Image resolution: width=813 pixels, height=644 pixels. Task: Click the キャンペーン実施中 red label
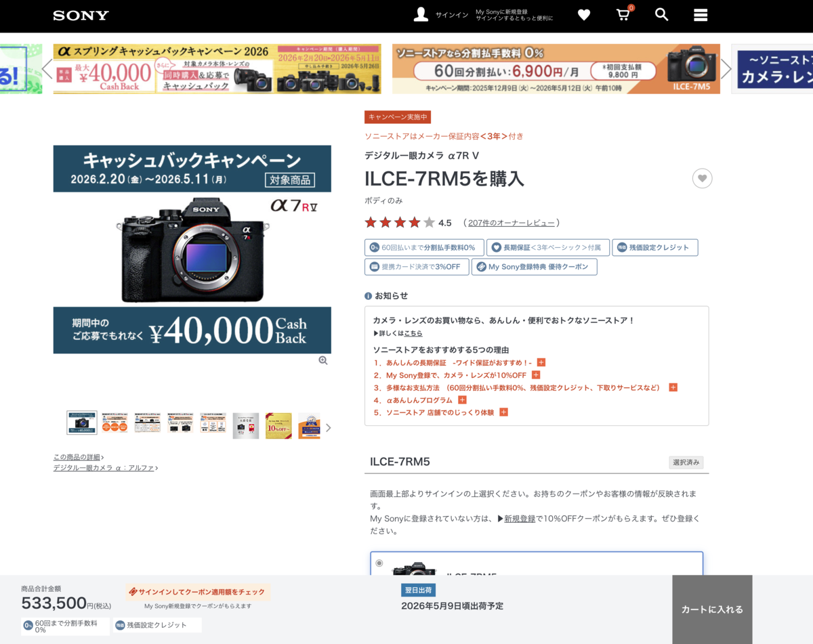(398, 117)
